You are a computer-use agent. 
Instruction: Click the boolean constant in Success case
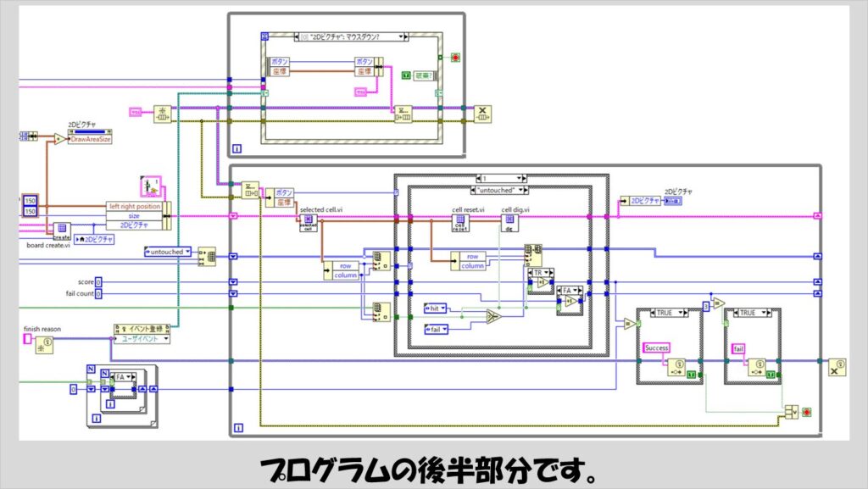tap(692, 373)
